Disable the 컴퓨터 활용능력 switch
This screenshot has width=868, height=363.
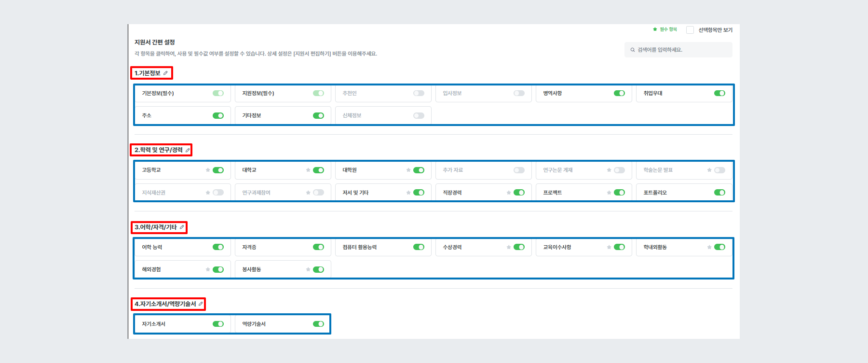point(419,247)
